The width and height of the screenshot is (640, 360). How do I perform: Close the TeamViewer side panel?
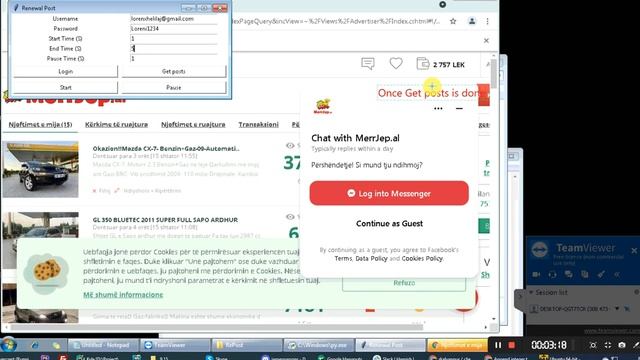tap(634, 251)
